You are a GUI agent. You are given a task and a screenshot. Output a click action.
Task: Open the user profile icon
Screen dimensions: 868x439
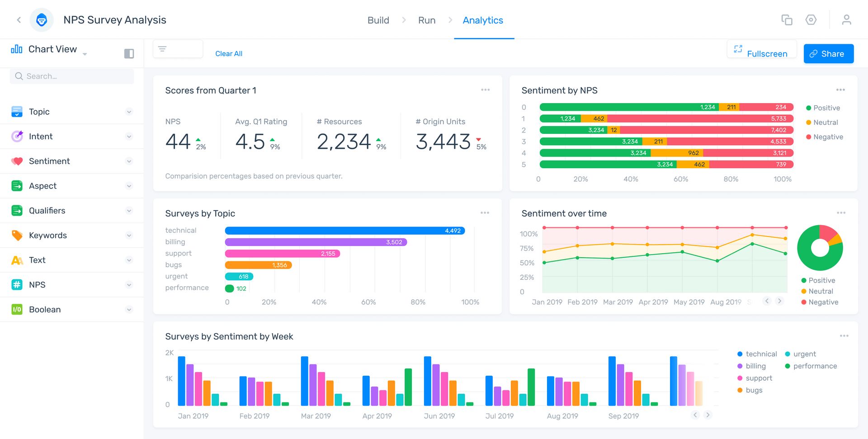click(x=846, y=20)
